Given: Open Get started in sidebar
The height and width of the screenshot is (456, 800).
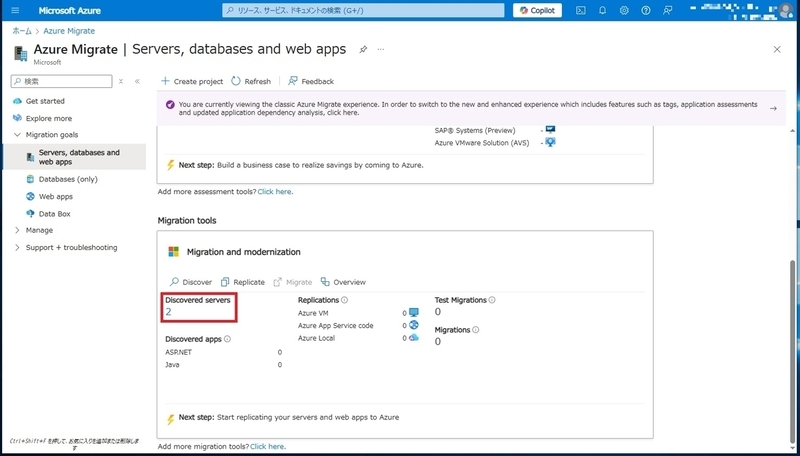Looking at the screenshot, I should tap(45, 101).
